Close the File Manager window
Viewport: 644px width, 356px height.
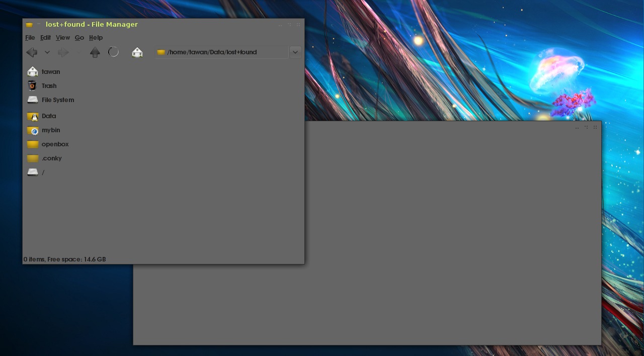click(298, 25)
